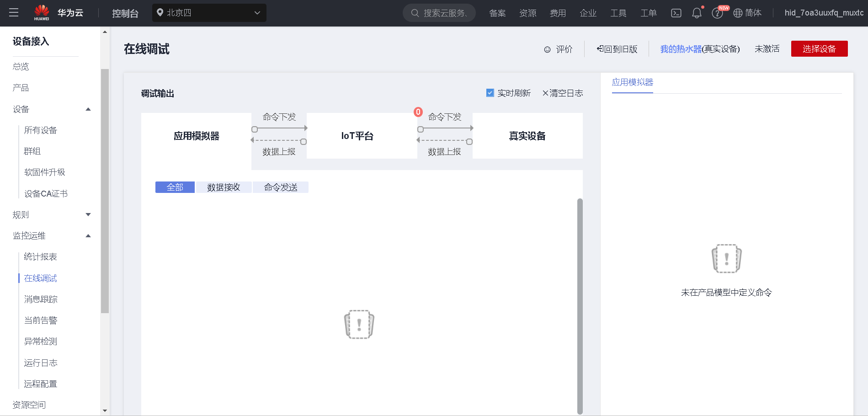Open 工具 in the top menu
868x416 pixels.
pyautogui.click(x=618, y=13)
